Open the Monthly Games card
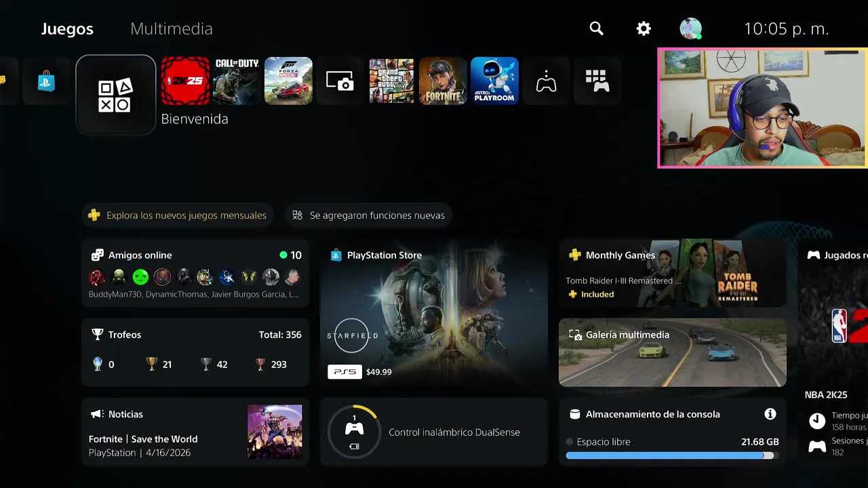This screenshot has height=488, width=868. pyautogui.click(x=673, y=272)
